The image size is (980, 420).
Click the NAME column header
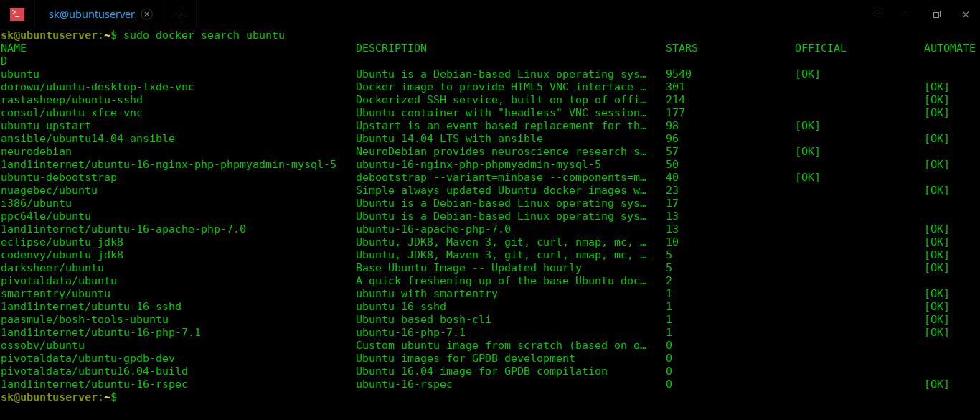tap(14, 48)
